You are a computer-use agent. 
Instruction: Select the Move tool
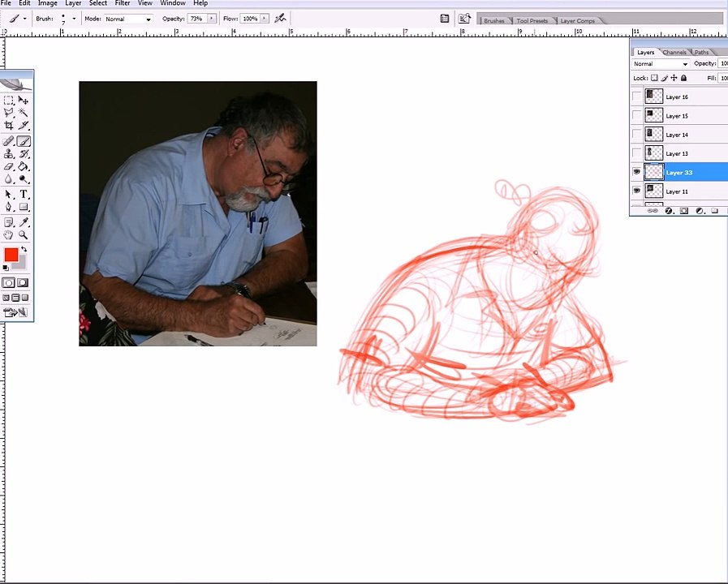(24, 101)
